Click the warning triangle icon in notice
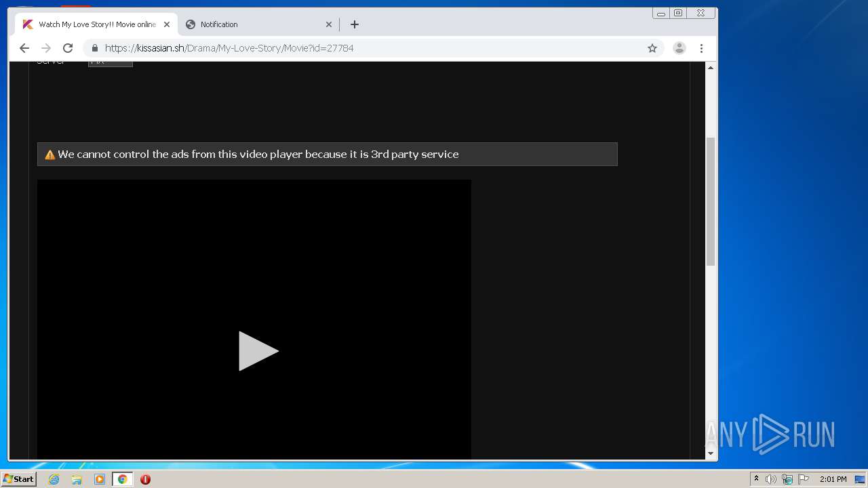Image resolution: width=868 pixels, height=488 pixels. [50, 155]
